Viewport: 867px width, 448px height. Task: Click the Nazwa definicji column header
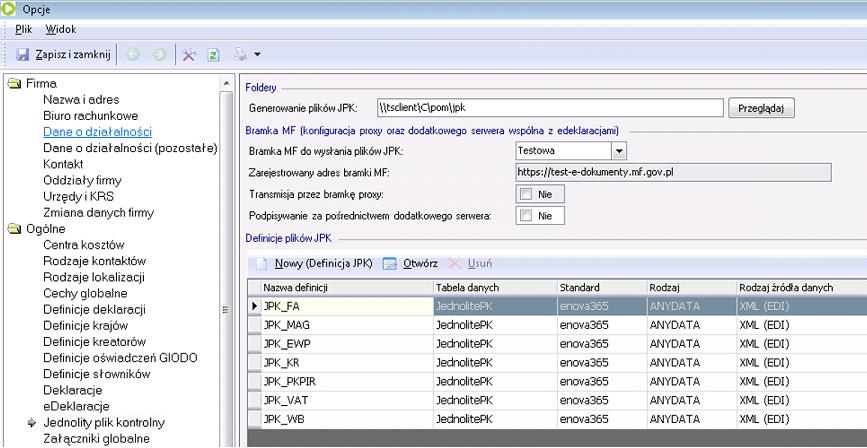coord(347,288)
